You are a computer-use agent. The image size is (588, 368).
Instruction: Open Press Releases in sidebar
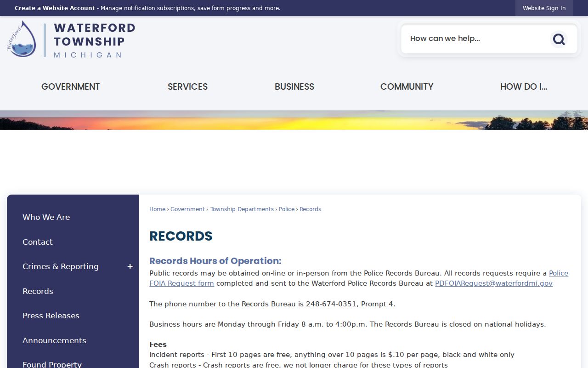pyautogui.click(x=51, y=316)
